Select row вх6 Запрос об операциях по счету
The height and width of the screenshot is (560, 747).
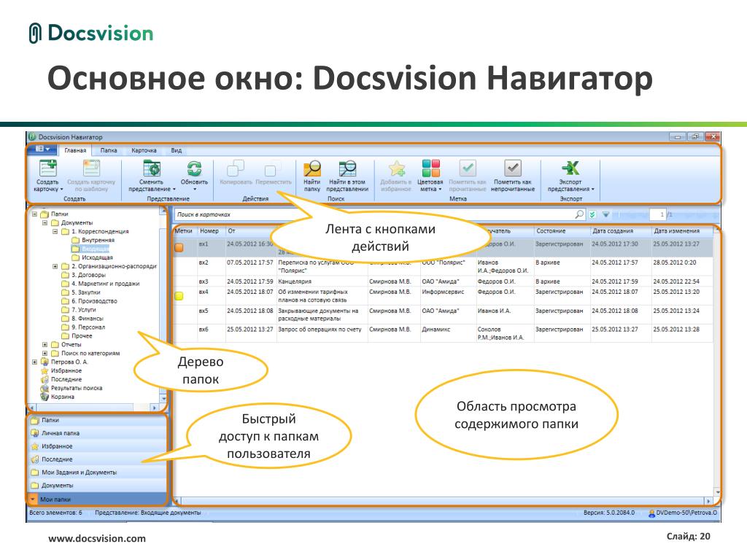click(x=443, y=332)
